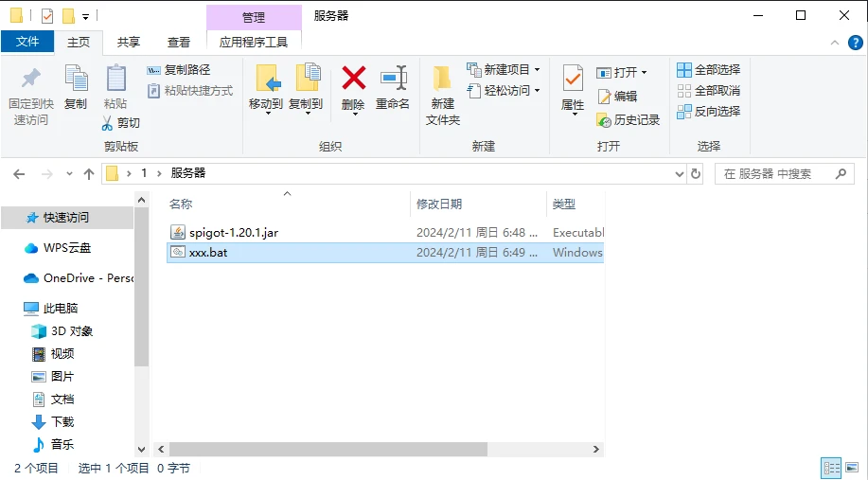This screenshot has width=868, height=480.
Task: Expand the Move To (移动到) dropdown
Action: click(x=266, y=113)
